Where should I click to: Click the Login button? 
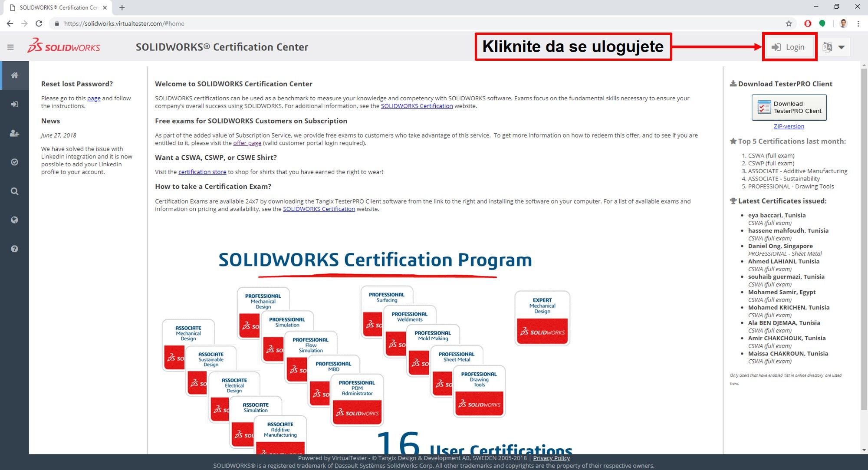click(x=789, y=47)
